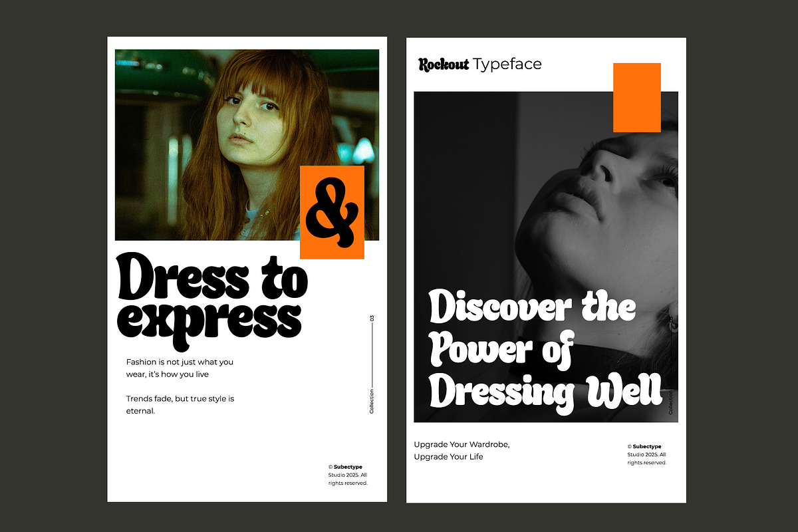Select the redhead woman photo on left poster
Image resolution: width=798 pixels, height=532 pixels.
pos(247,145)
